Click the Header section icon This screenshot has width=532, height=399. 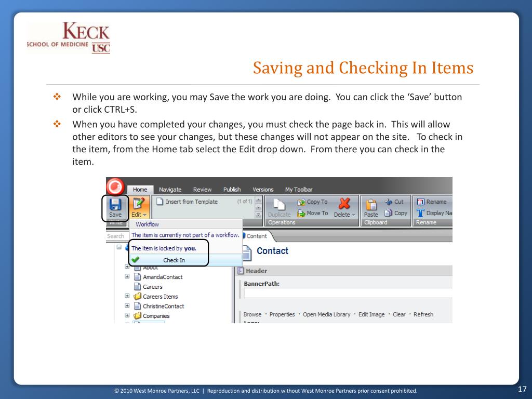[x=241, y=271]
